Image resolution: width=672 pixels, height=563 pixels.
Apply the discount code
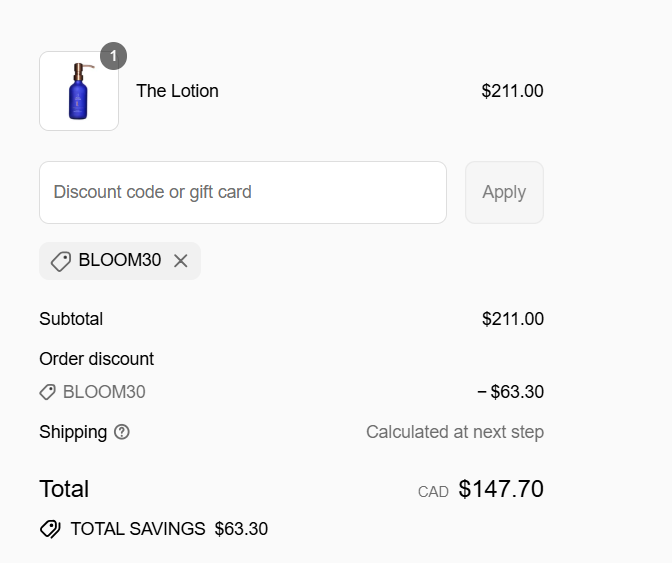click(504, 192)
